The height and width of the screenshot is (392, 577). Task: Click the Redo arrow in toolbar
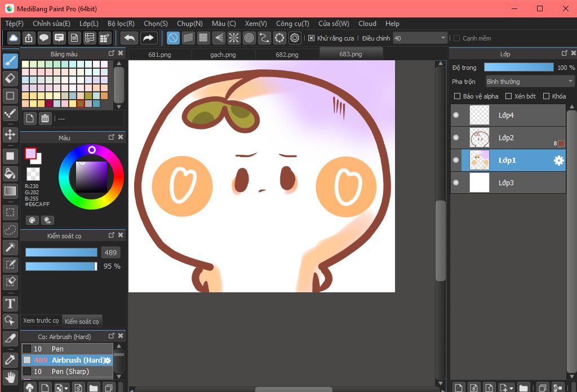148,38
